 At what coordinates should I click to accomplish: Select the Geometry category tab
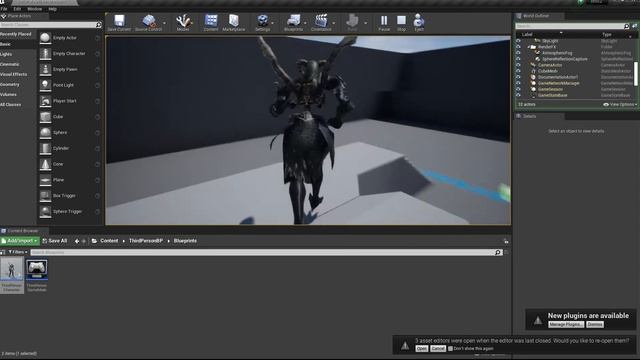coord(10,84)
